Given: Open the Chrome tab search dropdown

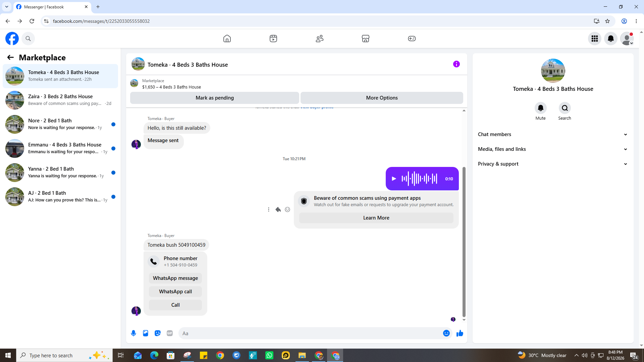Looking at the screenshot, I should pyautogui.click(x=7, y=7).
